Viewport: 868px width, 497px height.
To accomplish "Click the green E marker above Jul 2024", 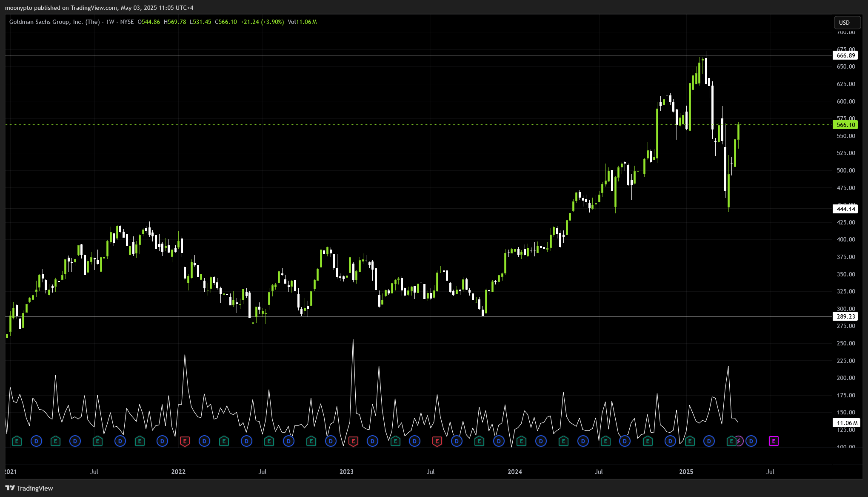I will [x=605, y=441].
